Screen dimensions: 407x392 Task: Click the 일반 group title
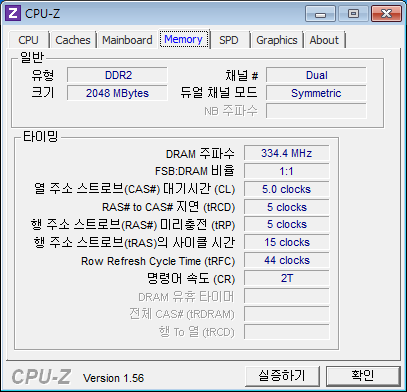coord(32,57)
